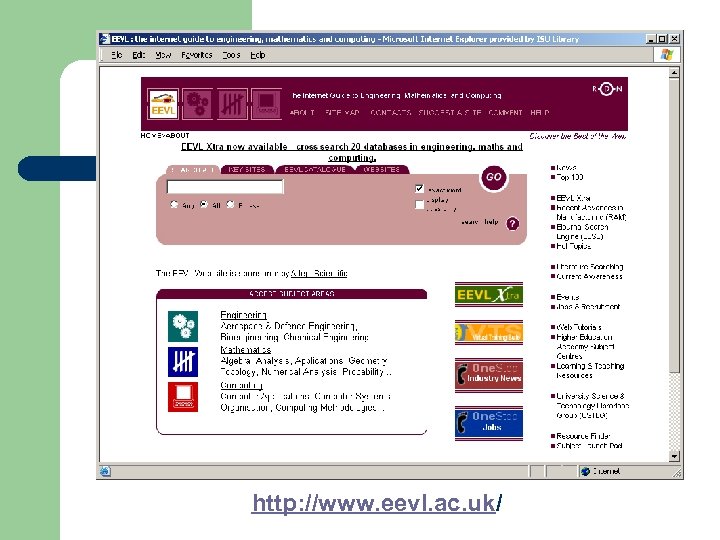Click the Jobs & Recruitment sidebar link

point(588,307)
